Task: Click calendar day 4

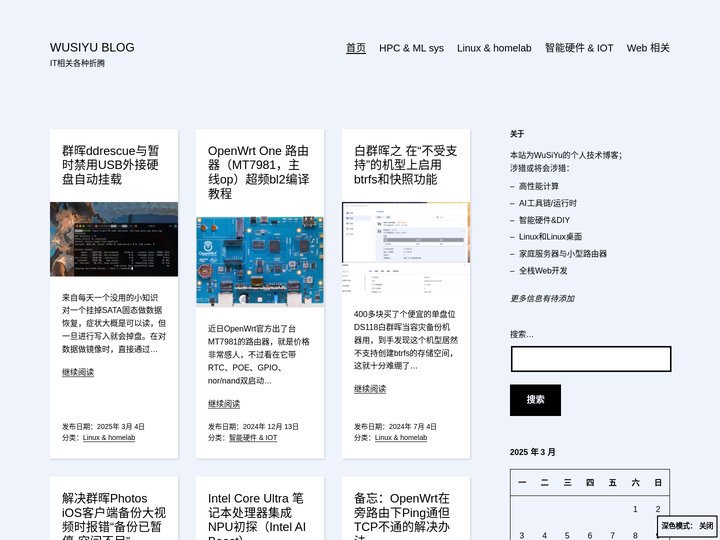Action: [x=545, y=535]
